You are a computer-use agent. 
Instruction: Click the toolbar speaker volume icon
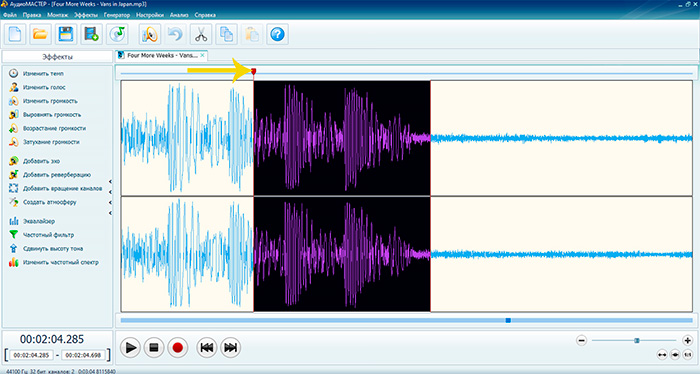(150, 34)
